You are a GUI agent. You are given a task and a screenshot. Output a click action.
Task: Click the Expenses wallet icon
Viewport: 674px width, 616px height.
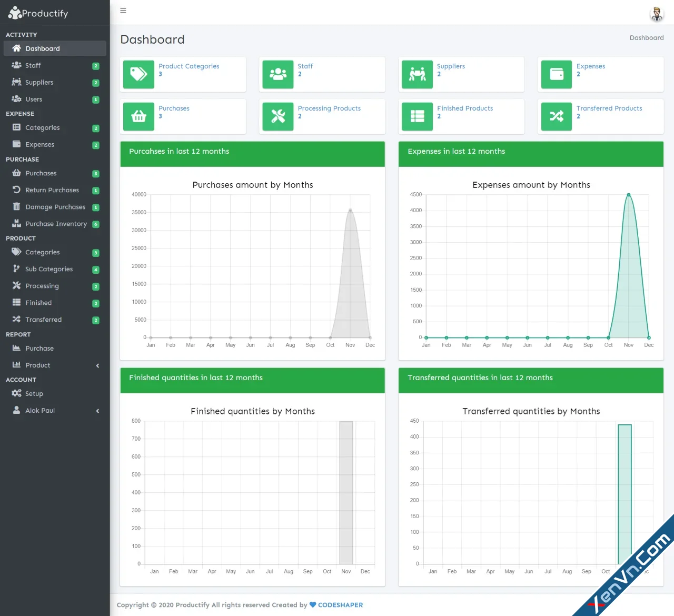556,74
